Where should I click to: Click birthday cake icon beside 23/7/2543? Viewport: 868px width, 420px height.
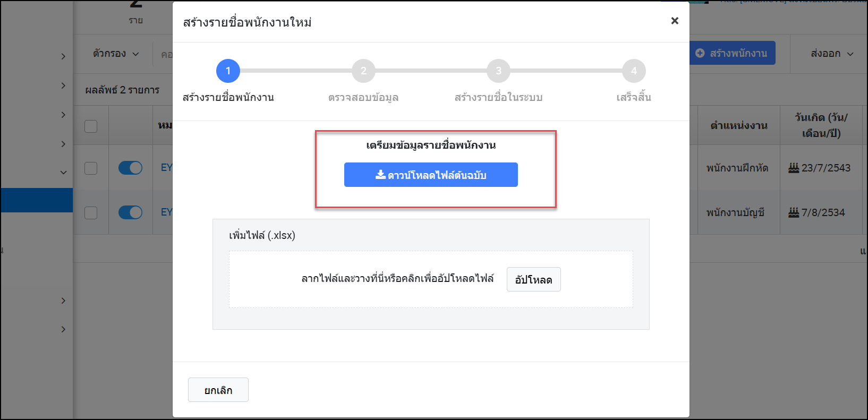point(794,168)
